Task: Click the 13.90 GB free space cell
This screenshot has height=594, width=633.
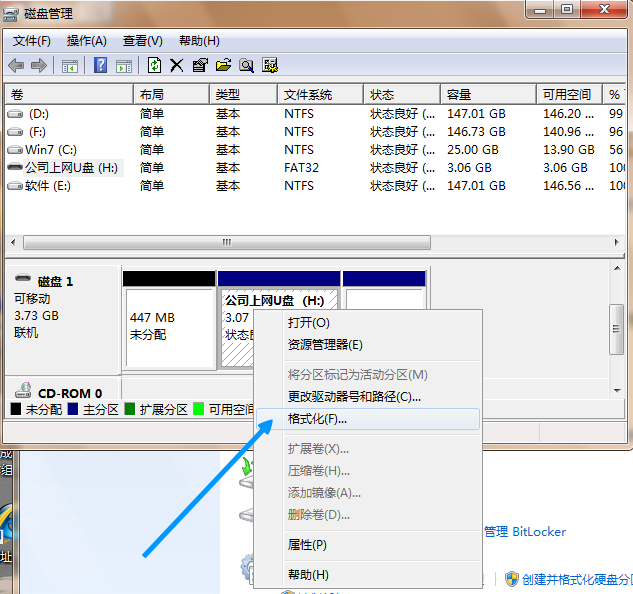Action: pos(569,150)
